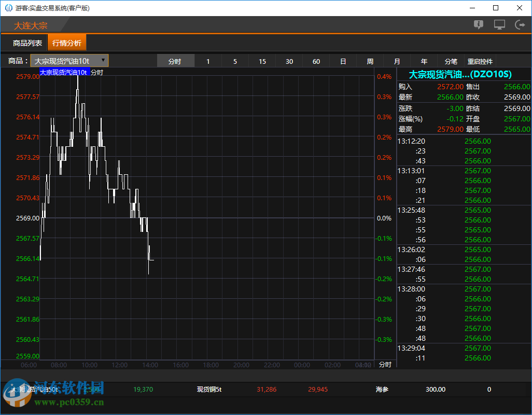
Task: Open the 商品 dropdown showing 大宗现货汽油10t
Action: (69, 61)
